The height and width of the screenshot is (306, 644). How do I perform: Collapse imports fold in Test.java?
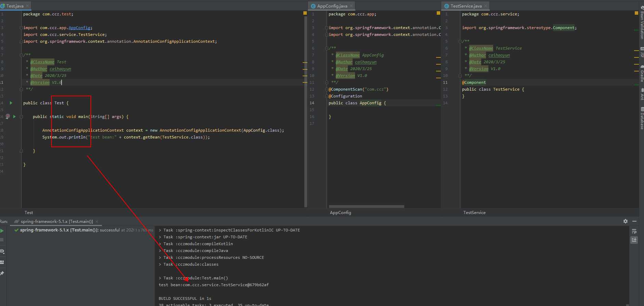[x=21, y=28]
